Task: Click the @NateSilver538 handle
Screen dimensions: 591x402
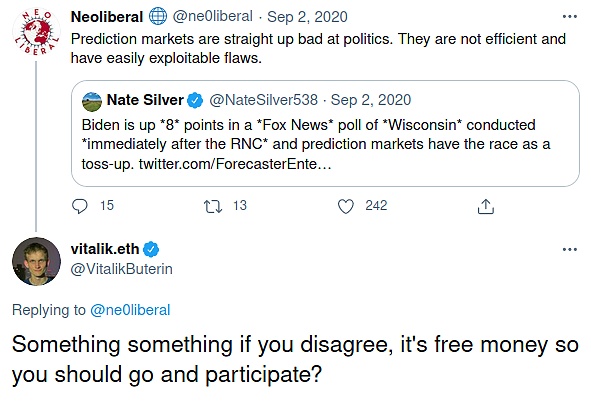Action: (x=263, y=100)
